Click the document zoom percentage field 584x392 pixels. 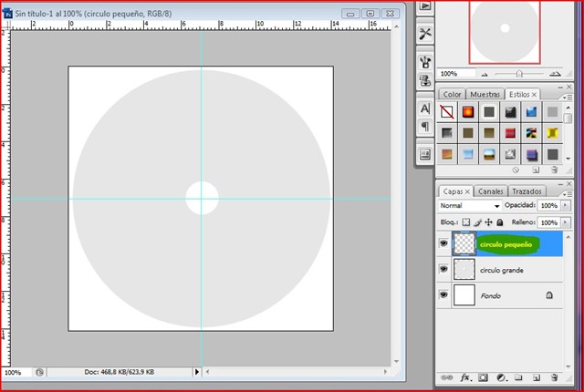(14, 373)
